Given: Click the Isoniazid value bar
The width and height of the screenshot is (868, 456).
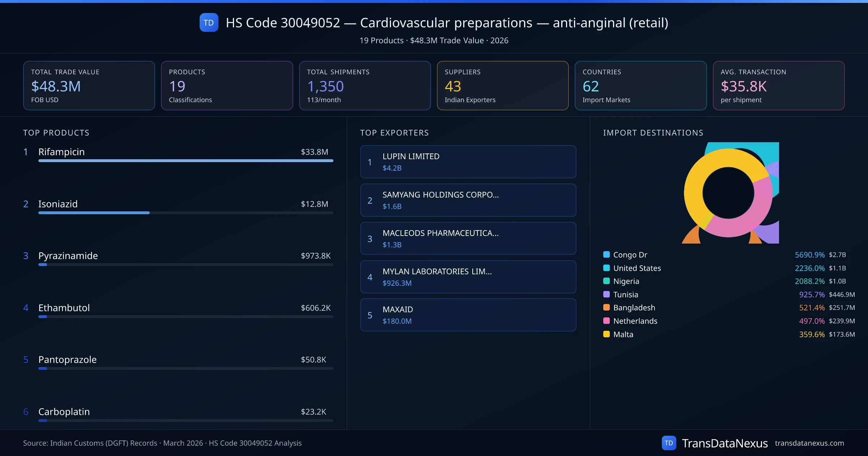Looking at the screenshot, I should pyautogui.click(x=94, y=213).
